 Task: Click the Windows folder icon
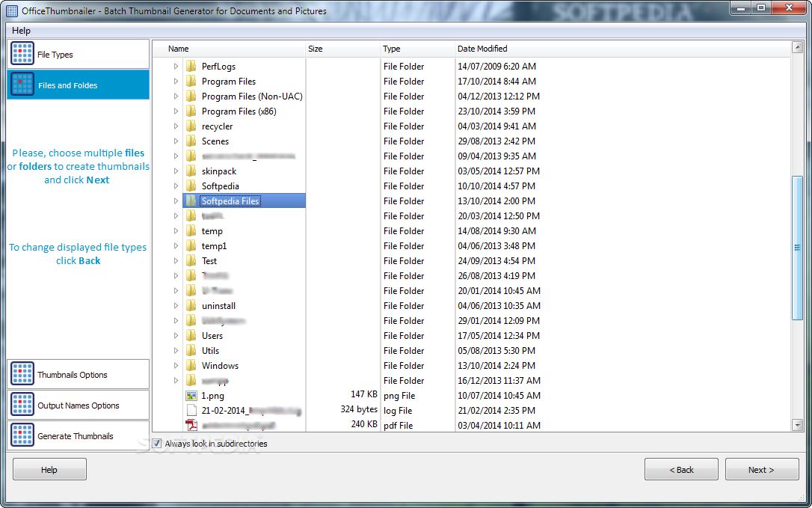pyautogui.click(x=191, y=365)
